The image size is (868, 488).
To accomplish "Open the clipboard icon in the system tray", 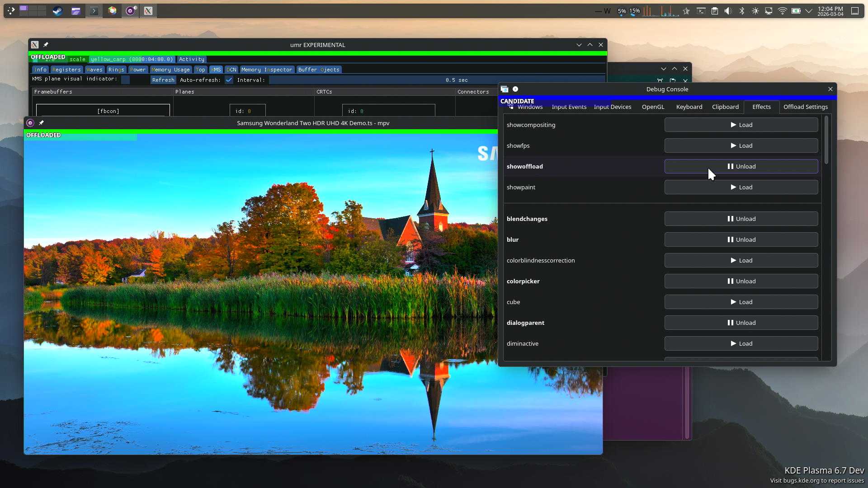I will (715, 11).
